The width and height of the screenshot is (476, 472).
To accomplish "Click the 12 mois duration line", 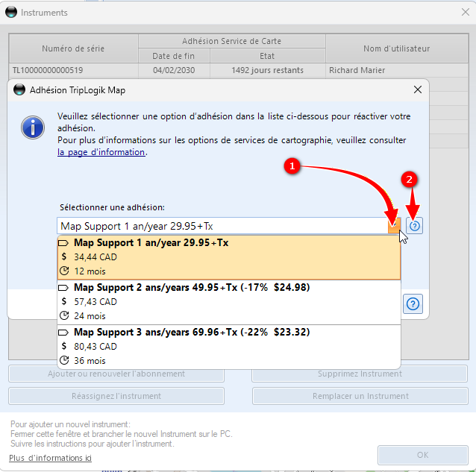I will click(90, 271).
